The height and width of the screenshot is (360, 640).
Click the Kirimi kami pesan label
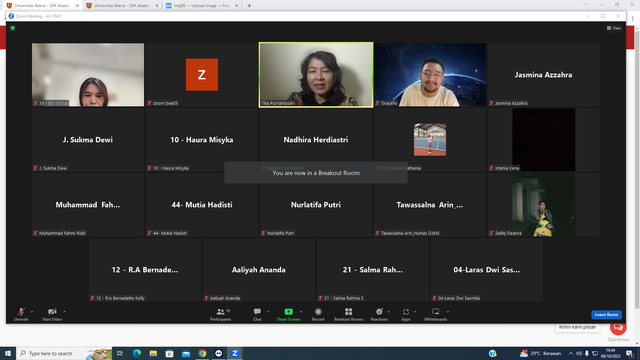point(577,327)
